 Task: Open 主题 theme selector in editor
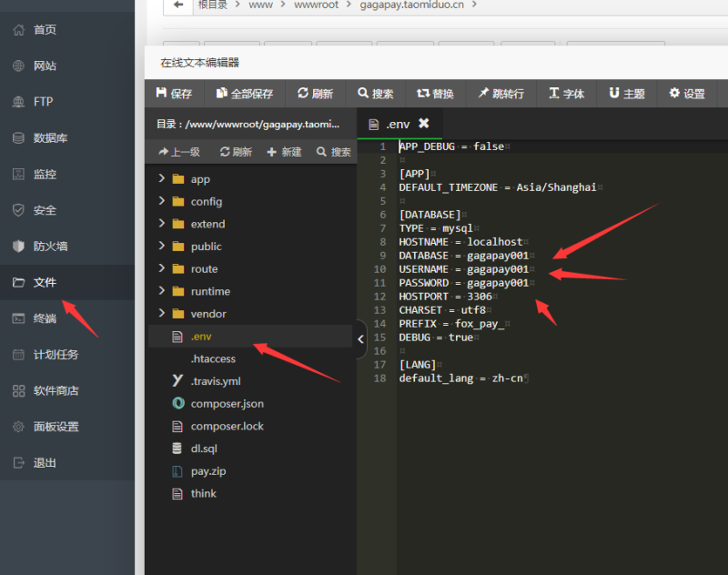[x=627, y=94]
